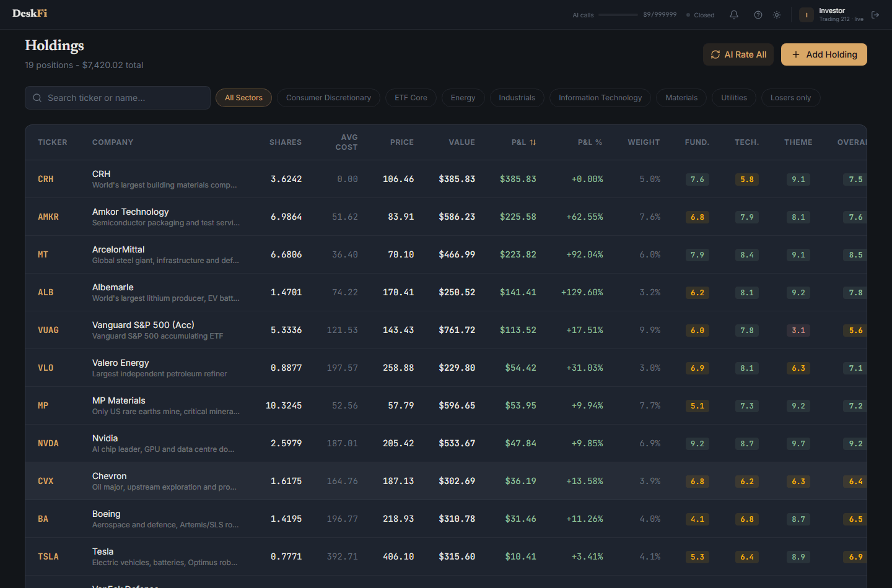892x588 pixels.
Task: Sort by FUND. column header
Action: click(697, 142)
